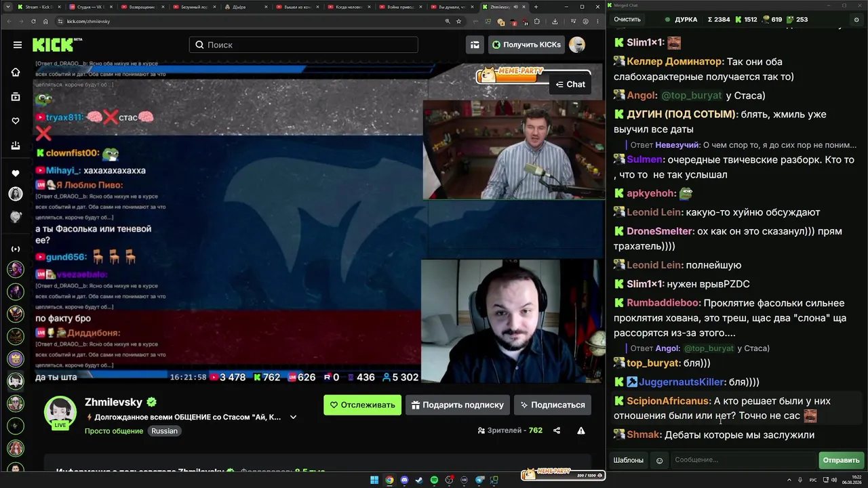
Task: Report the stream with the warning icon
Action: [581, 430]
